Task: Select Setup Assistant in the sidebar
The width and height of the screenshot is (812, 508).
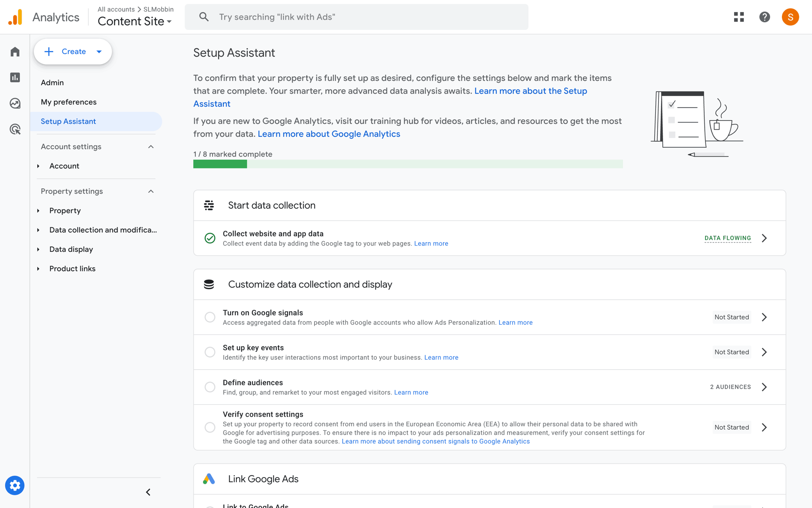Action: pos(96,121)
